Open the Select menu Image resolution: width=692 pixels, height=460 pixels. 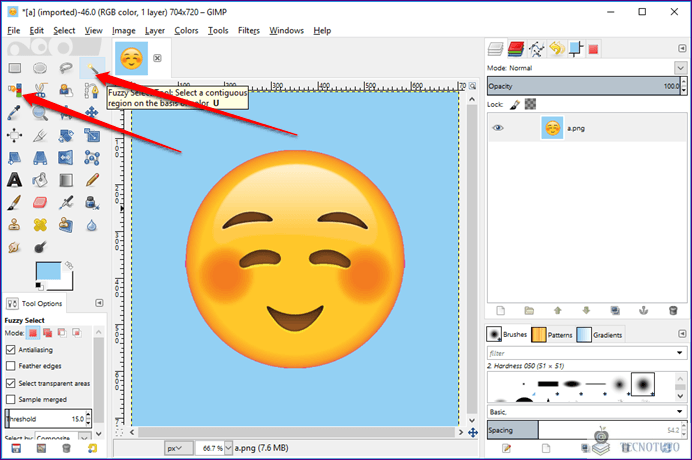[x=64, y=30]
